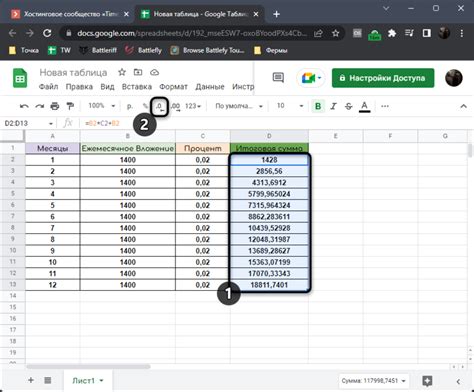Star the Новая таблица document

(122, 72)
